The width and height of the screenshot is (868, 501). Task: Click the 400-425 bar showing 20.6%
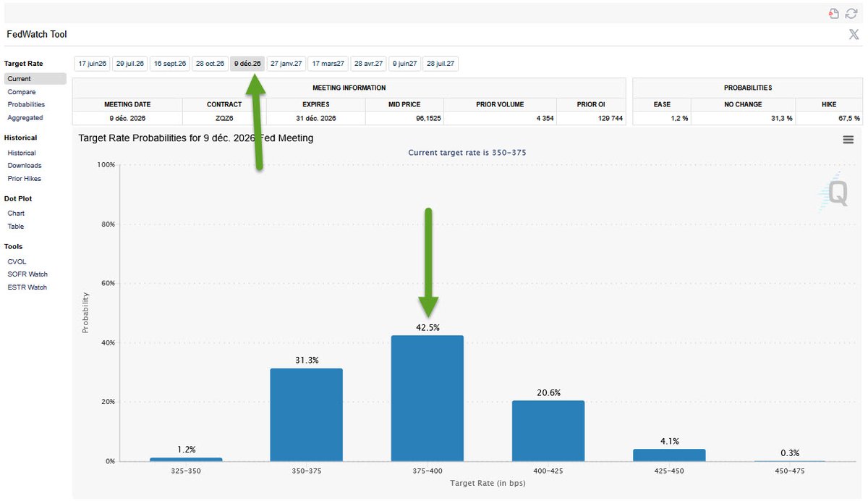[548, 431]
